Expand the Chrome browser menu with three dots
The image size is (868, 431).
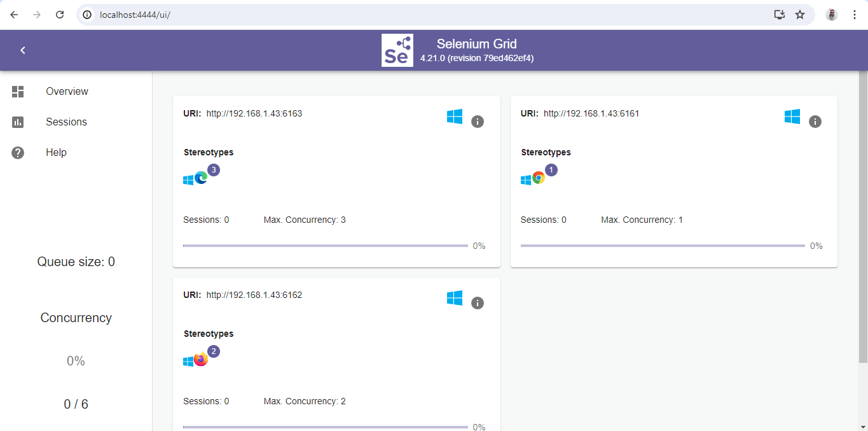coord(855,13)
